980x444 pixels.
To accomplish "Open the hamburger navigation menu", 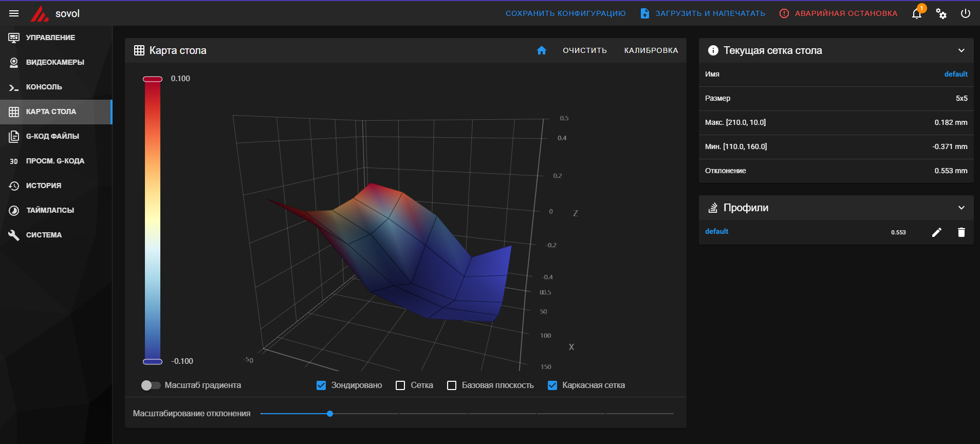I will (14, 13).
